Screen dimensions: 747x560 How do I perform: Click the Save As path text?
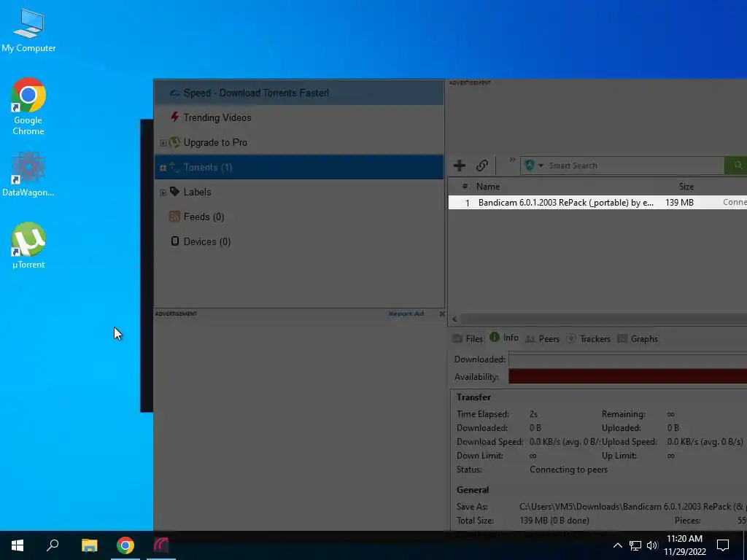[x=633, y=507]
